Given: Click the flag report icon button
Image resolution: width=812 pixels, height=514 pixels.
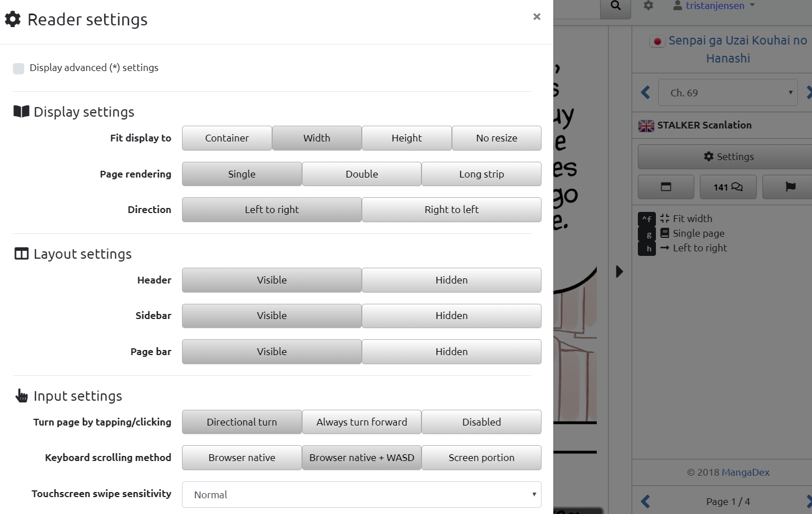Looking at the screenshot, I should 790,187.
